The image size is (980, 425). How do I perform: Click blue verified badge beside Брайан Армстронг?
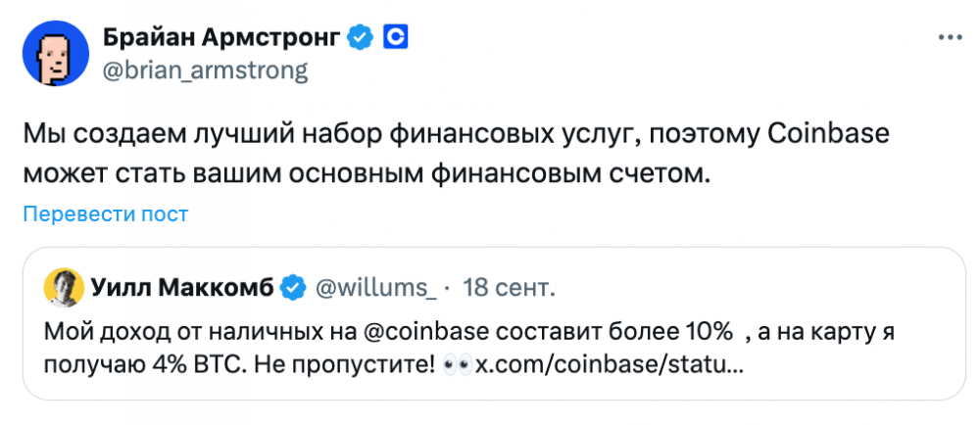(x=362, y=38)
